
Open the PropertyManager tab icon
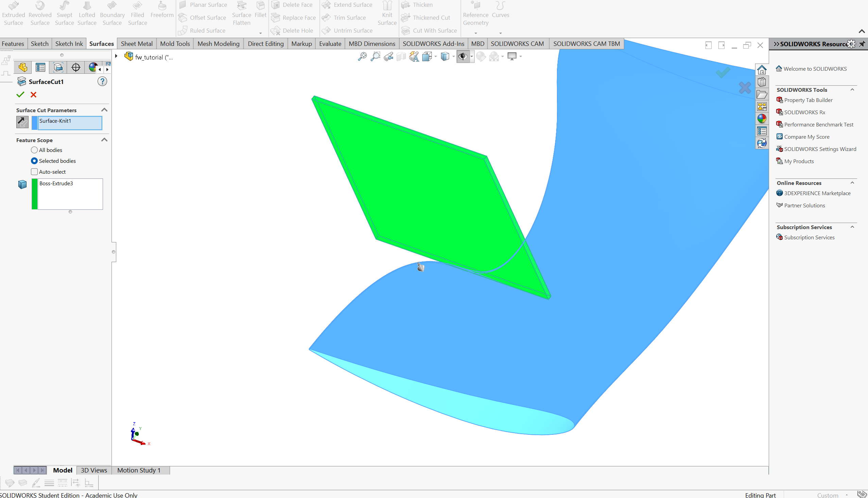40,67
